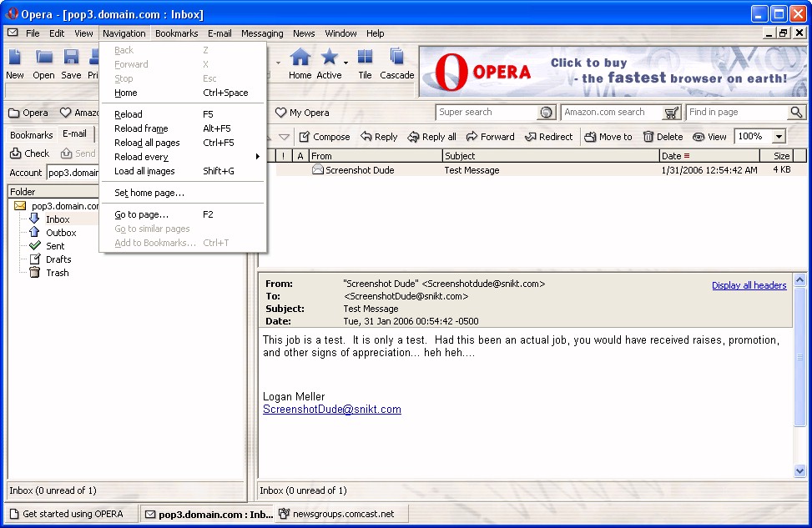The height and width of the screenshot is (528, 812).
Task: Choose Go to page menu entry
Action: click(x=184, y=215)
